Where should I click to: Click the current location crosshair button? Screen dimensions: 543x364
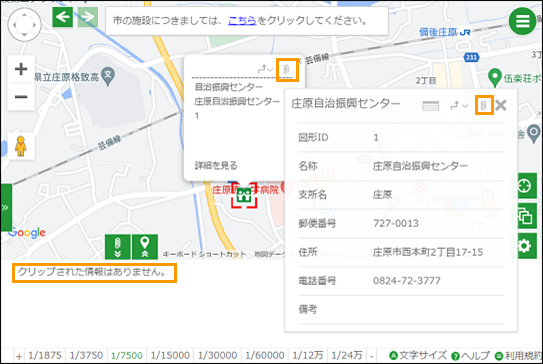click(x=525, y=186)
